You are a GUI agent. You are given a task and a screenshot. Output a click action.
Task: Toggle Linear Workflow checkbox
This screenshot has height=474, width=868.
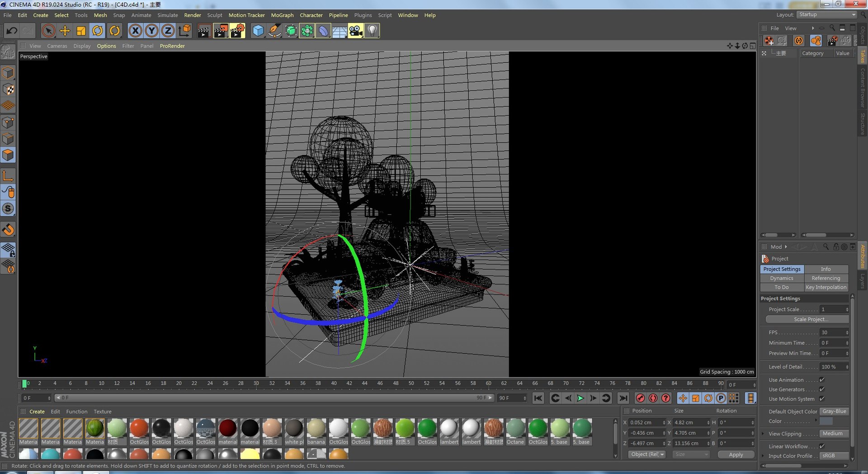pyautogui.click(x=822, y=446)
